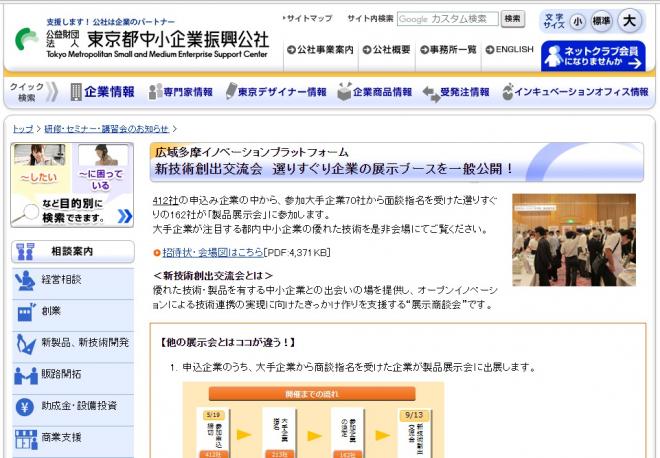Click the 創業 factory icon
Screen dimensions: 660x458
click(26, 312)
